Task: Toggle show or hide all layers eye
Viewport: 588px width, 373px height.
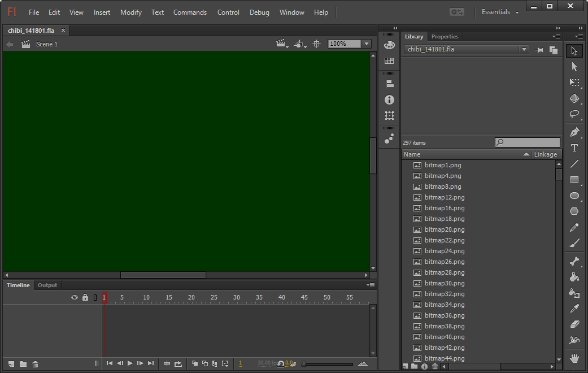Action: click(x=74, y=297)
